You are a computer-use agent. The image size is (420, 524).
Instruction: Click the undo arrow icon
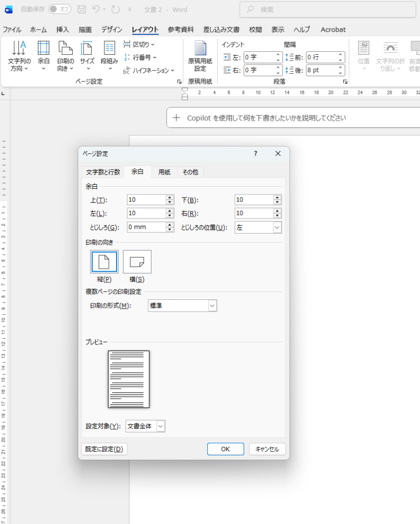[96, 9]
